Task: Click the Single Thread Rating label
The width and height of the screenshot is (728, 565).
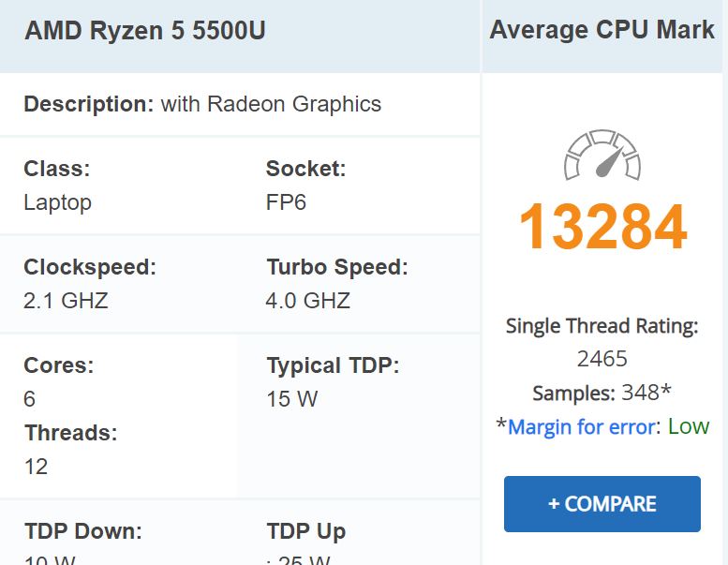Action: 602,326
